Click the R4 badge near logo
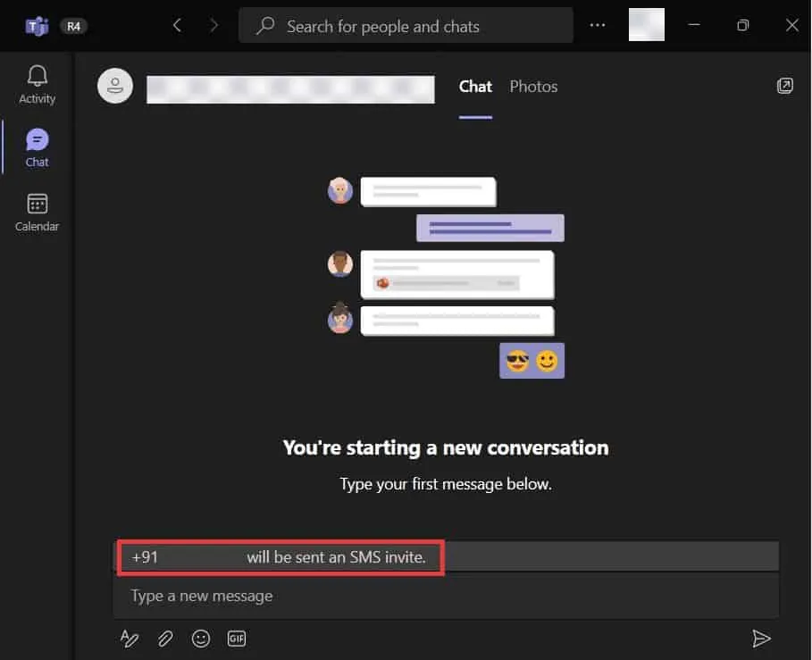The image size is (812, 660). (x=73, y=26)
